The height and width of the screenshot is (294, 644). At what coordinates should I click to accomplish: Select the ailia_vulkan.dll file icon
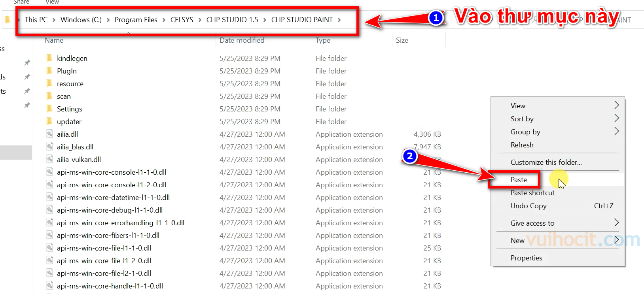(x=49, y=159)
